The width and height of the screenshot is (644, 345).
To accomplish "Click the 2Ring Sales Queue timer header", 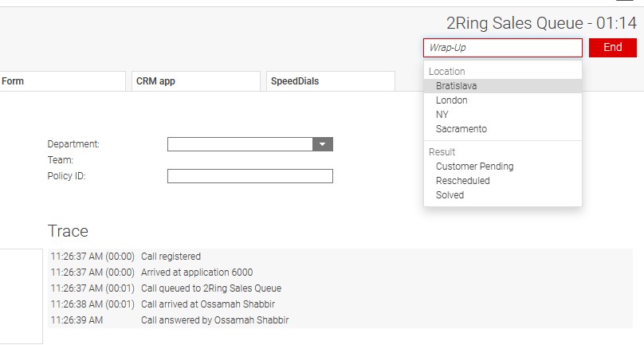I will 540,23.
